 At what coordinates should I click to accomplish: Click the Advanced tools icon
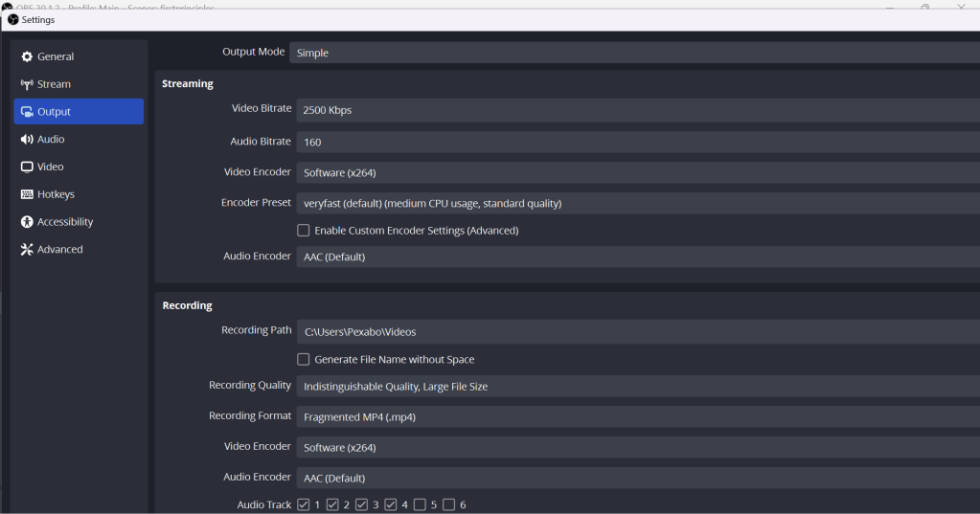(27, 249)
